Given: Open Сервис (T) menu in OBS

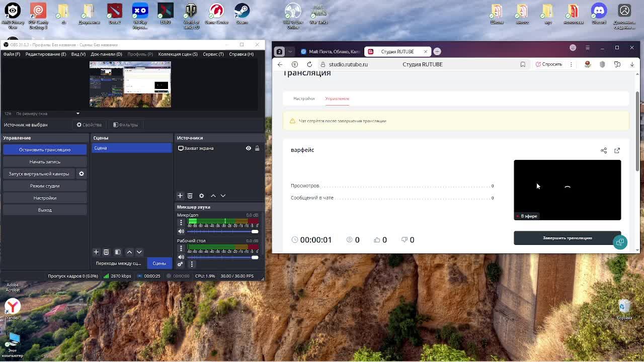Looking at the screenshot, I should pos(213,54).
